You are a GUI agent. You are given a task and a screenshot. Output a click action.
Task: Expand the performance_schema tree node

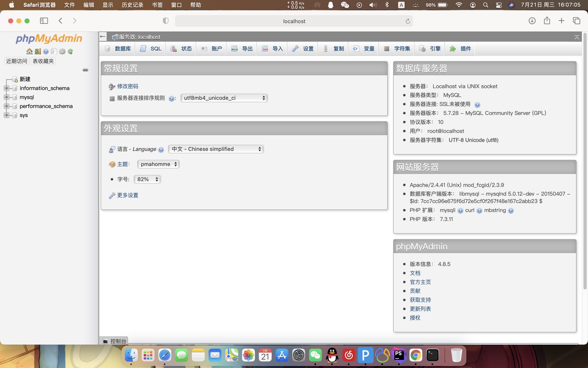(6, 106)
